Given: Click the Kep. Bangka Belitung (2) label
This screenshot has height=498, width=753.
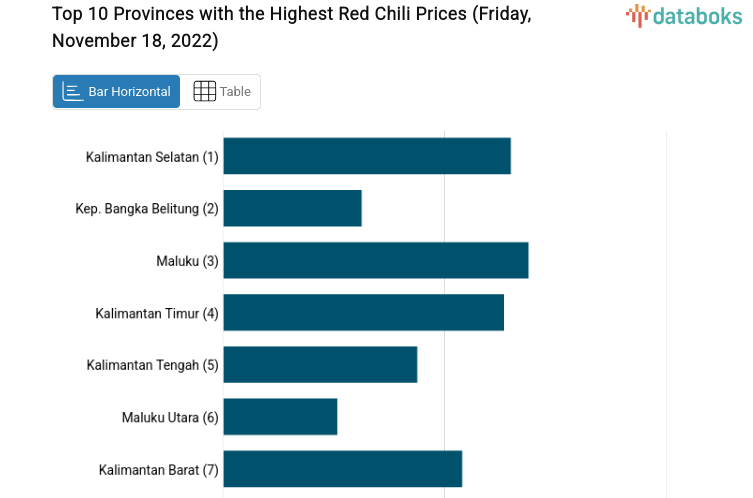Looking at the screenshot, I should pyautogui.click(x=147, y=209).
